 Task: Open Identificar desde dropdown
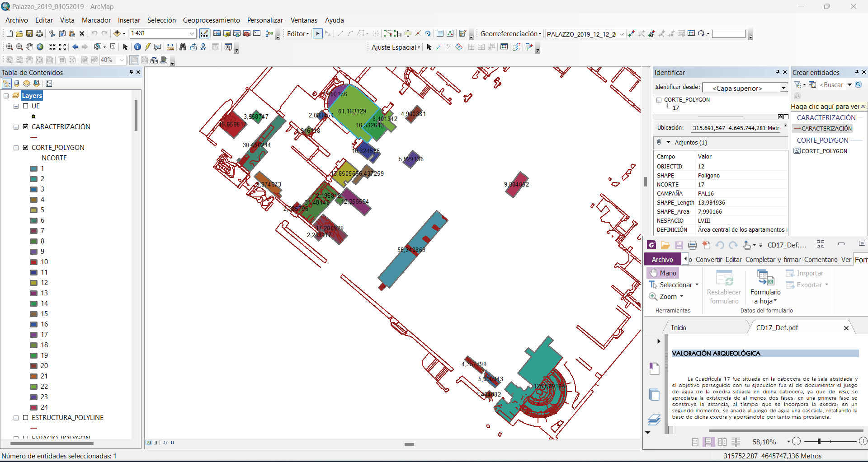point(783,88)
